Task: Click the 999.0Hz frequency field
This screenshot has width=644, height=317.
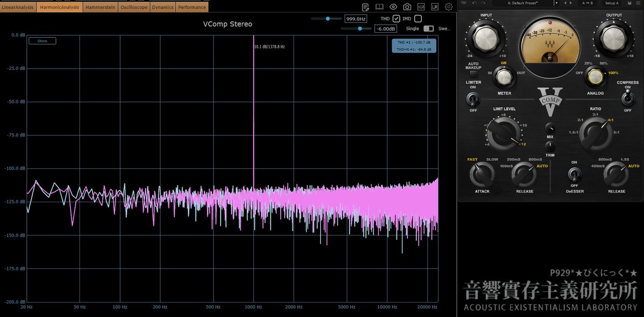Action: [356, 19]
